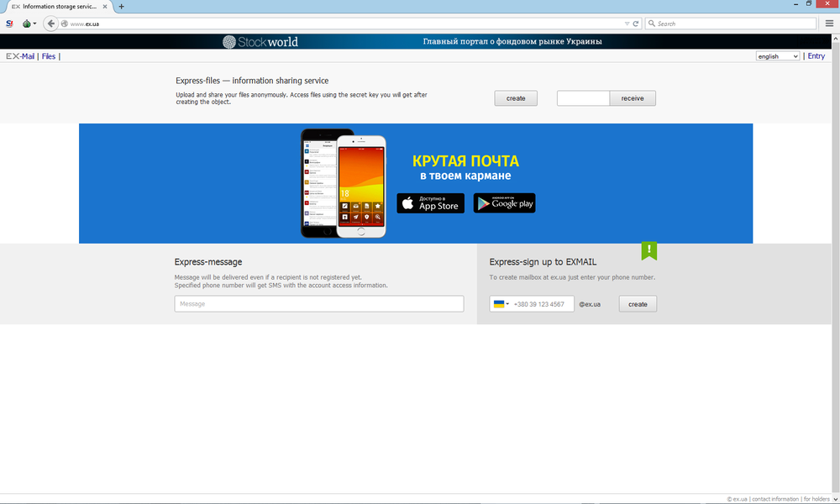The height and width of the screenshot is (504, 840).
Task: Click the browser back arrow button
Action: pos(50,24)
